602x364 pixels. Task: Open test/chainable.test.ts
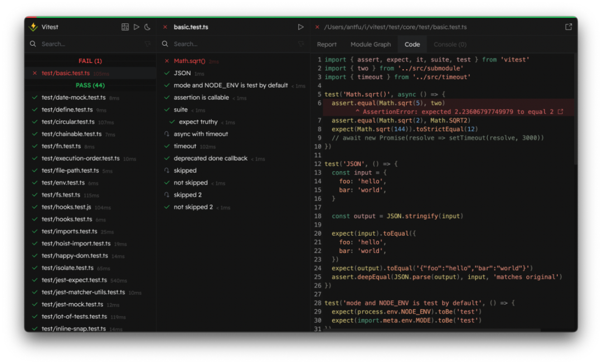[90, 134]
